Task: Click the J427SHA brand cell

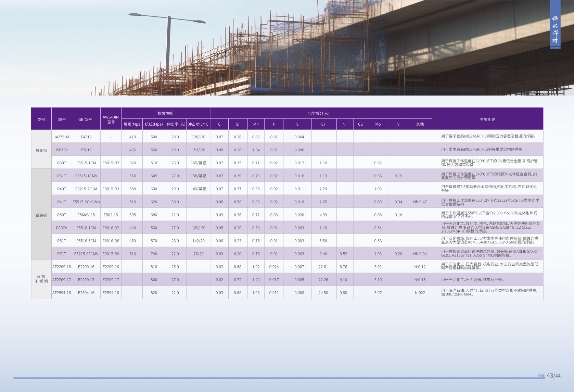Action: (62, 137)
